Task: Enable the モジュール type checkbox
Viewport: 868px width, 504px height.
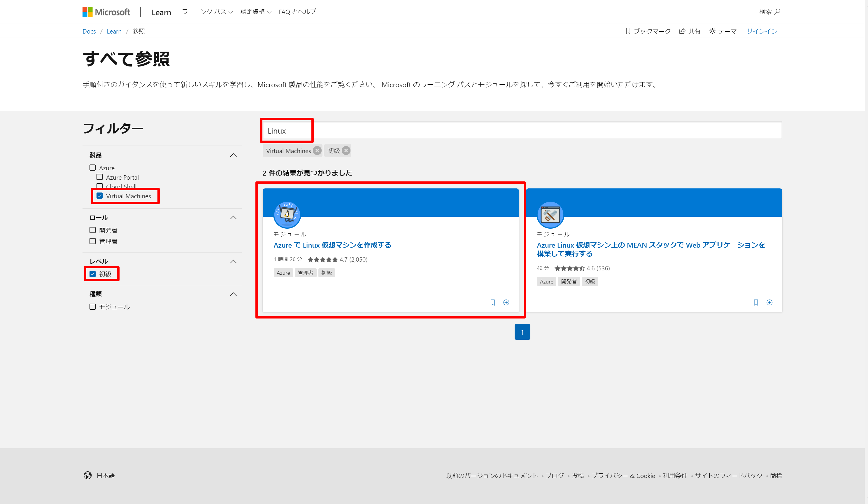Action: pyautogui.click(x=93, y=307)
